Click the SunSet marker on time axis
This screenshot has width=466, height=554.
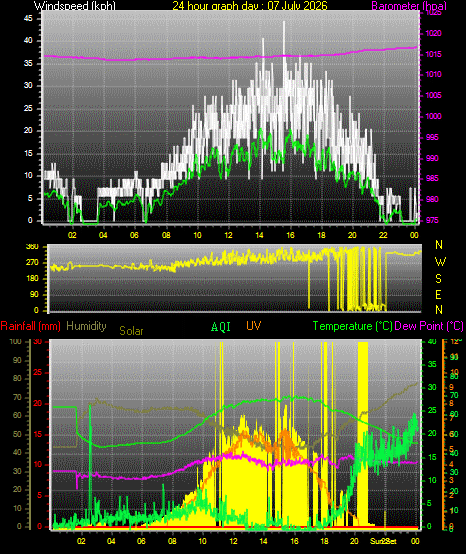click(x=383, y=541)
